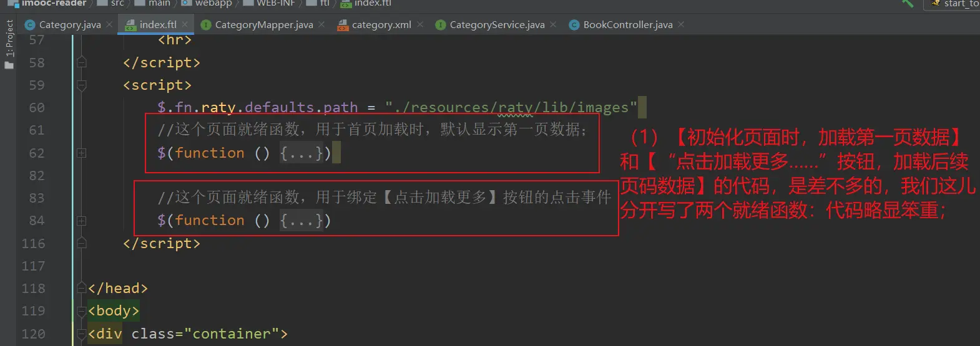
Task: Click the <hr> tag on line 57
Action: coord(175,40)
